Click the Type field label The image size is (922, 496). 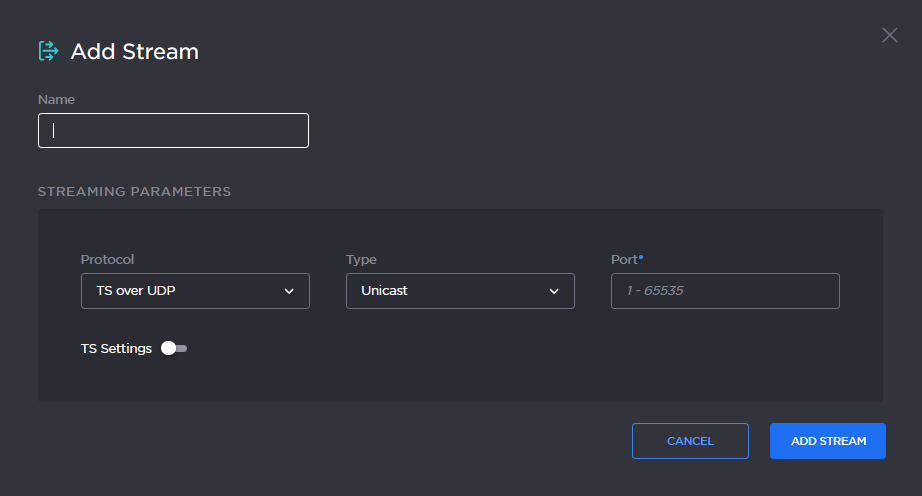(x=361, y=259)
